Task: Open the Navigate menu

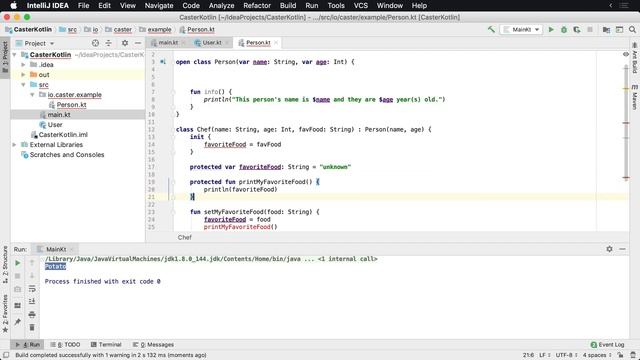Action: [159, 5]
